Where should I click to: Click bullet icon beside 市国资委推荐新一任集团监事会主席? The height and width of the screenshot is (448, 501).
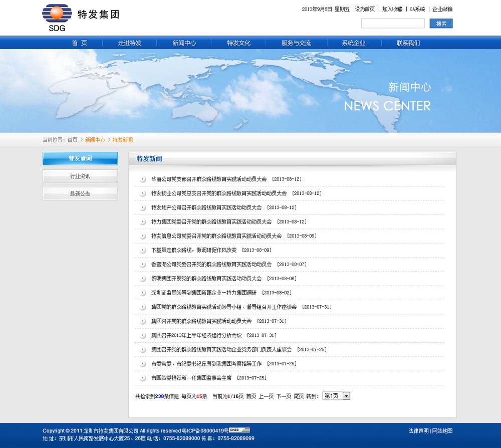(x=143, y=378)
